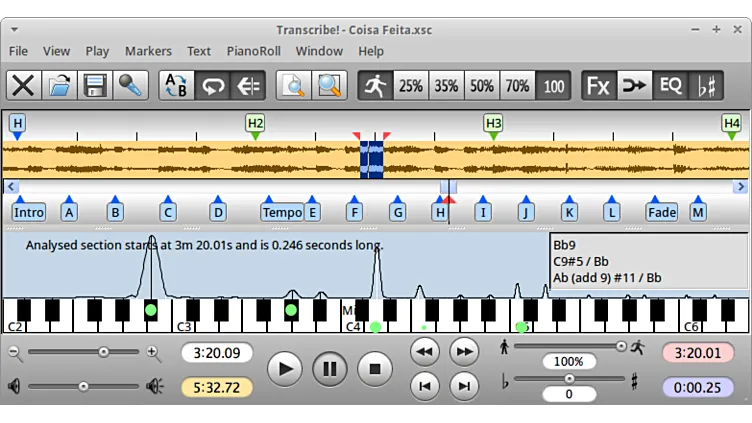This screenshot has width=752, height=423.
Task: Open a file using the folder icon
Action: click(x=59, y=86)
